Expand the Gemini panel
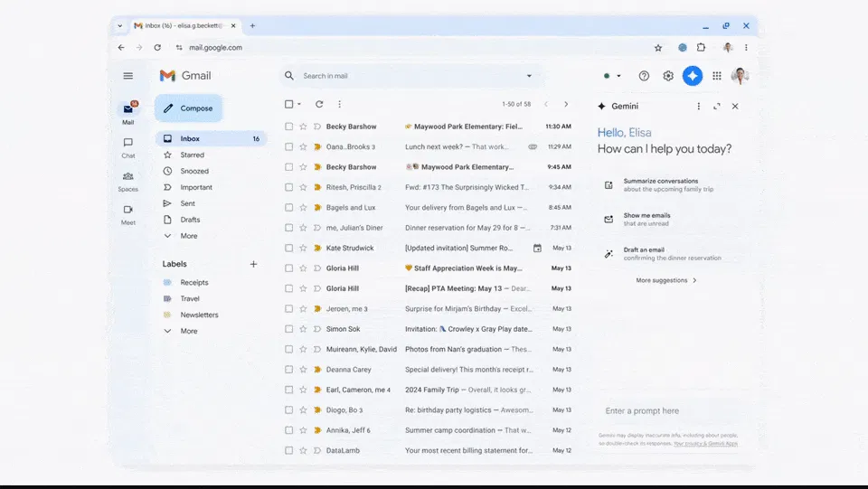Viewport: 868px width, 489px height. [x=717, y=107]
